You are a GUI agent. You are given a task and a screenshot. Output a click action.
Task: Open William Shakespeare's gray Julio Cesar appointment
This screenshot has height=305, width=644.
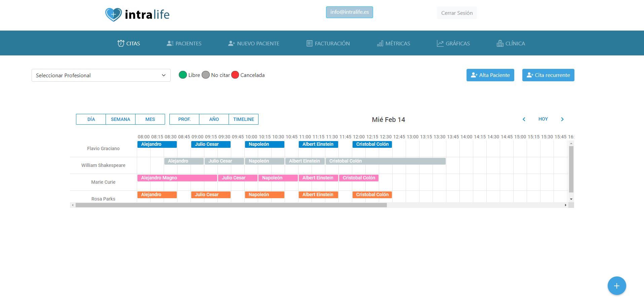tap(224, 161)
